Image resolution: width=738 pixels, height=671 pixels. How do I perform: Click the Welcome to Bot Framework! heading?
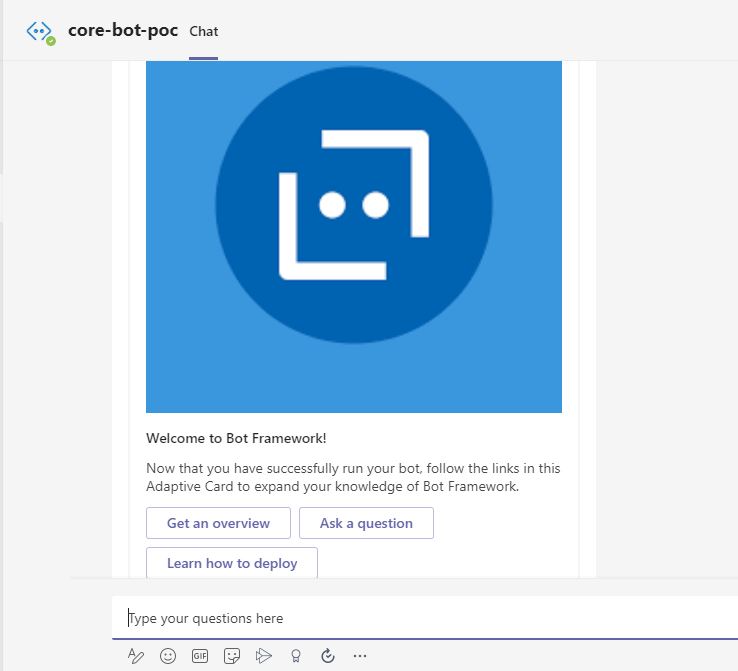[236, 438]
